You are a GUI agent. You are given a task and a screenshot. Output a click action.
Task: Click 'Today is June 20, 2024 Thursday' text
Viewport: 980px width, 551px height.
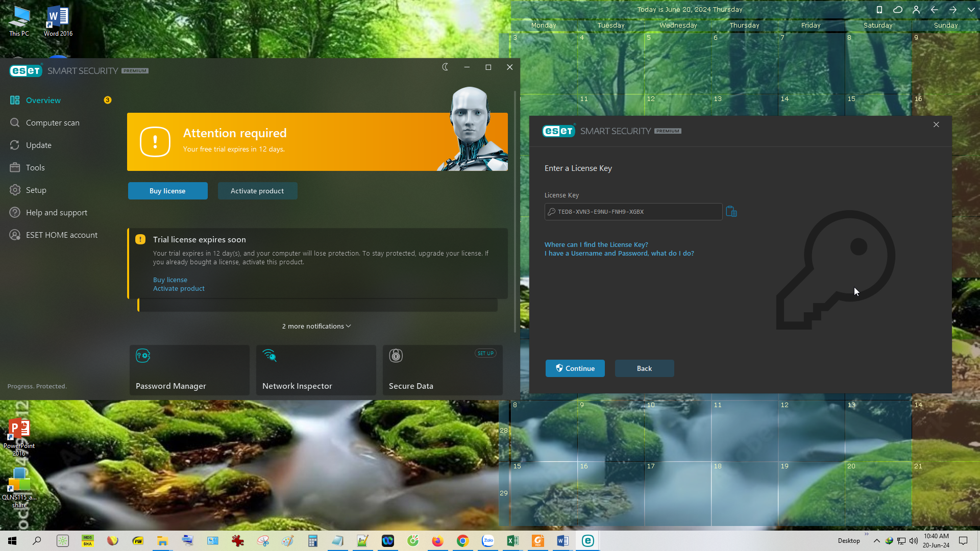690,10
